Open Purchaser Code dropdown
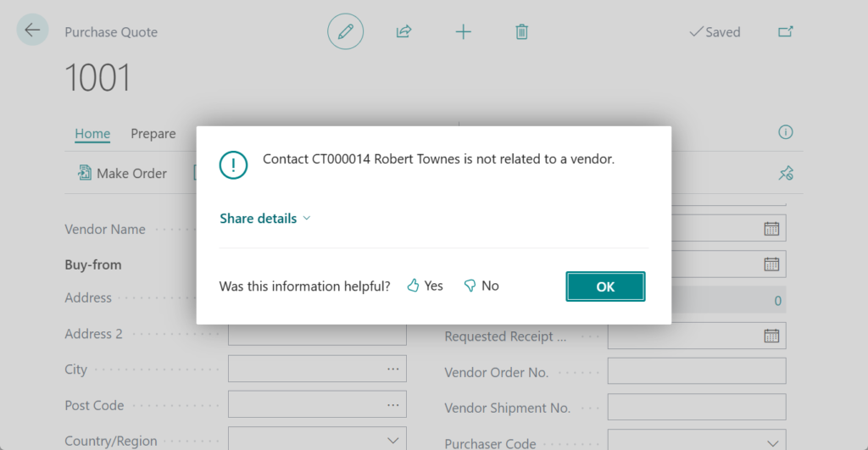 771,443
